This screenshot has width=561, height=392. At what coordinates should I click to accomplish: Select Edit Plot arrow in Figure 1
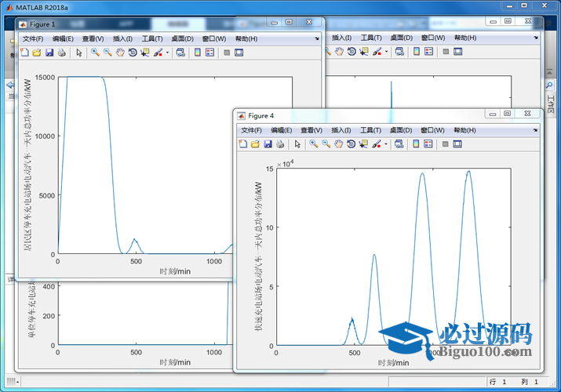click(x=79, y=53)
